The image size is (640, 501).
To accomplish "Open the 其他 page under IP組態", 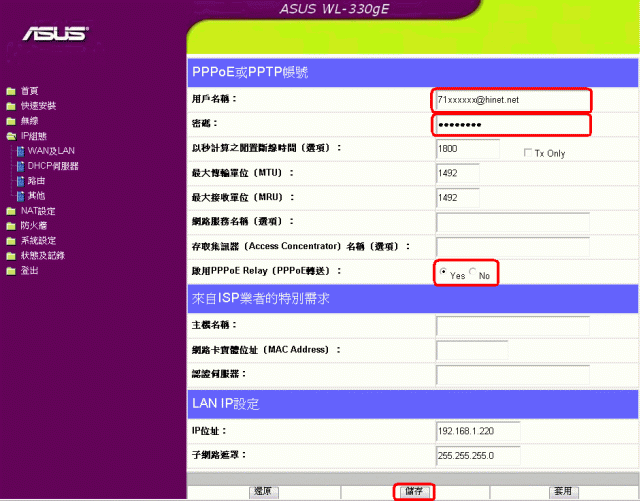I will [36, 196].
